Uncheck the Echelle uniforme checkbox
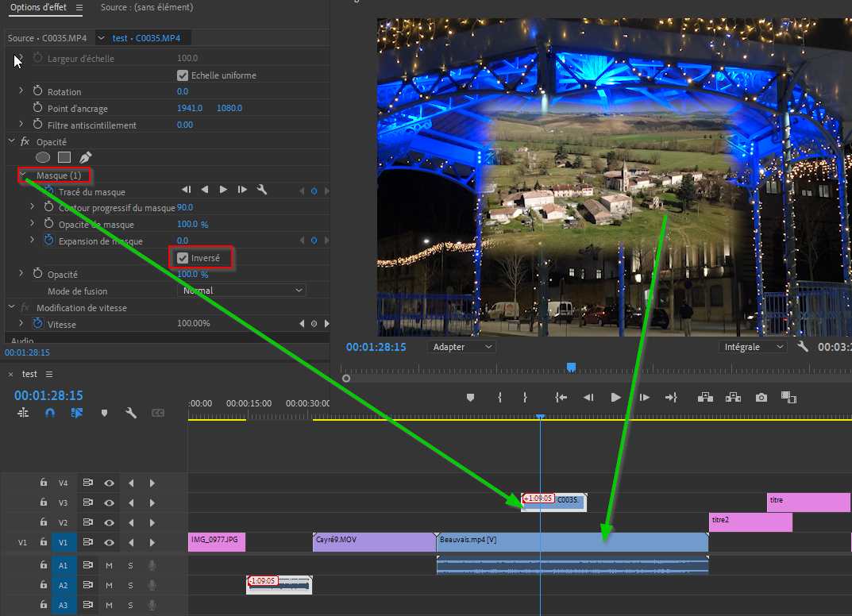 pyautogui.click(x=183, y=75)
